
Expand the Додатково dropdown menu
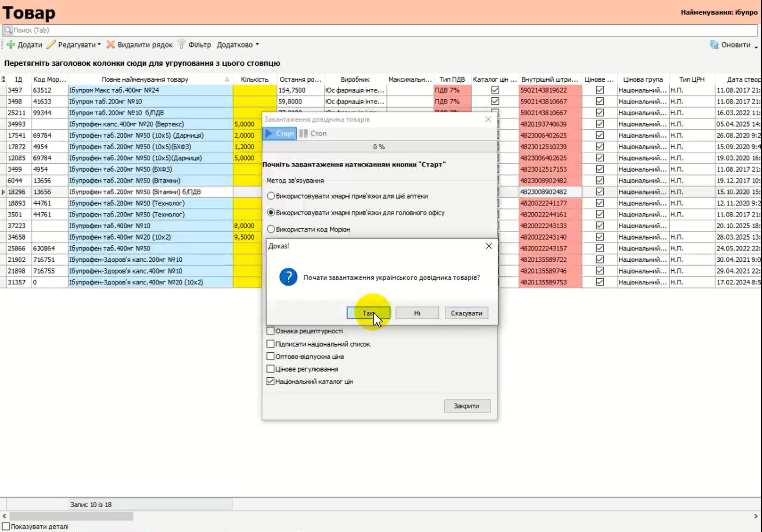(257, 45)
